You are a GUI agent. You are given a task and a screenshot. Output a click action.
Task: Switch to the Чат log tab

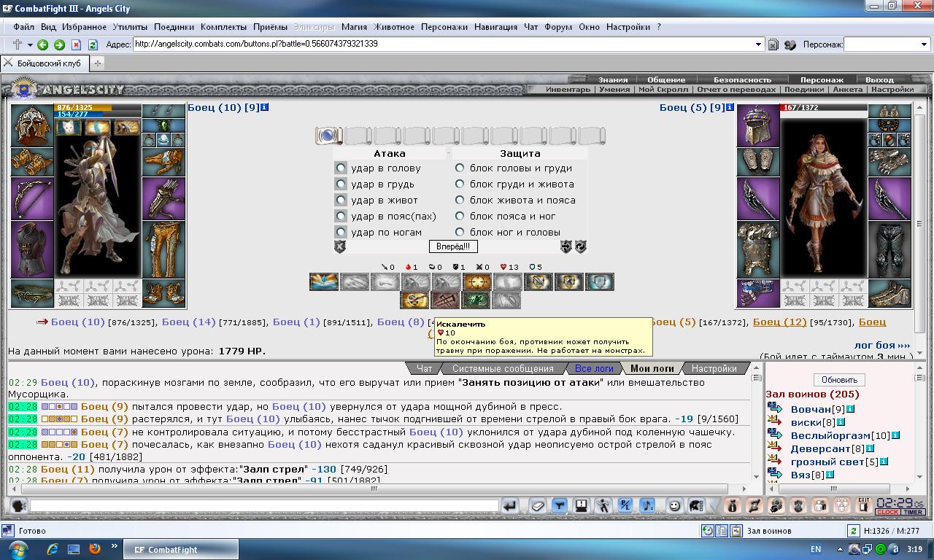(424, 369)
